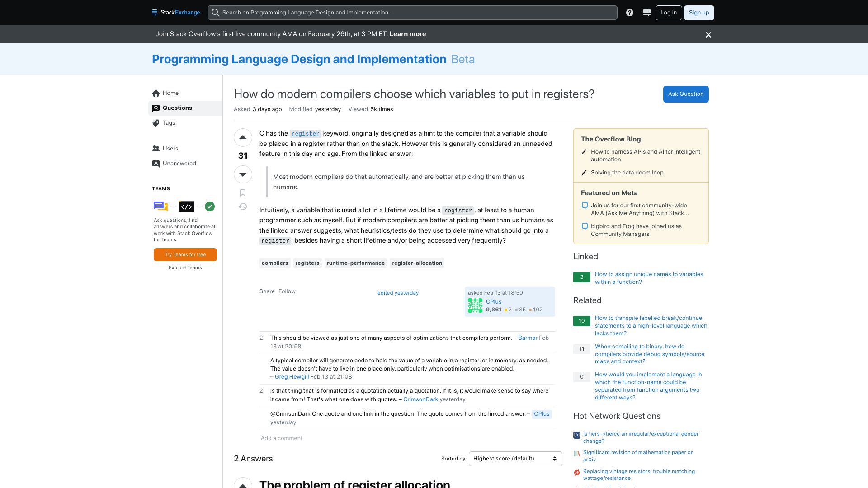Open the Stack Exchange site switcher icon
Viewport: 868px width, 488px height.
(647, 13)
